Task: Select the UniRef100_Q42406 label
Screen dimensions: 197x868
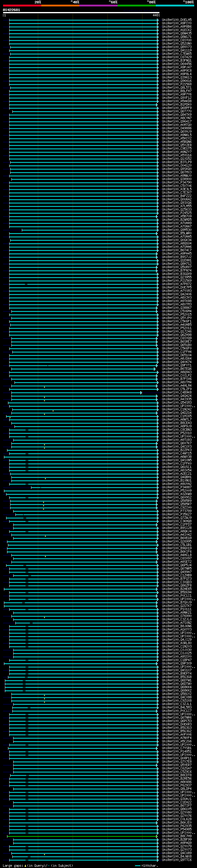Action: point(177,294)
